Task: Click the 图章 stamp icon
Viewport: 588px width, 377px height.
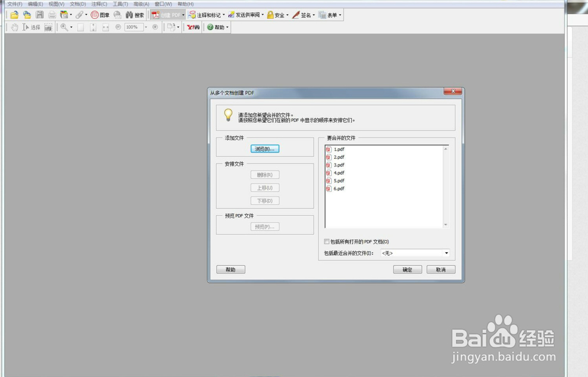Action: (x=95, y=15)
